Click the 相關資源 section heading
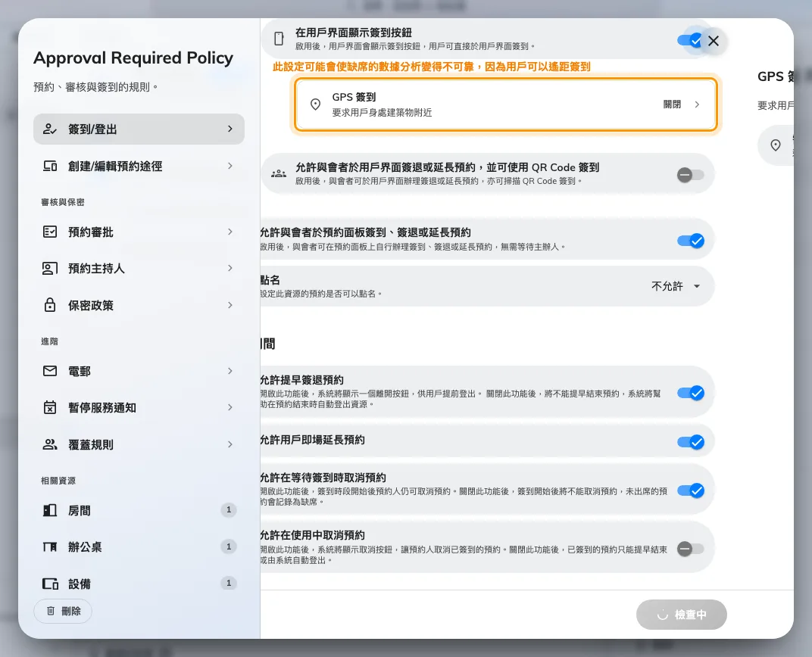 pyautogui.click(x=58, y=481)
